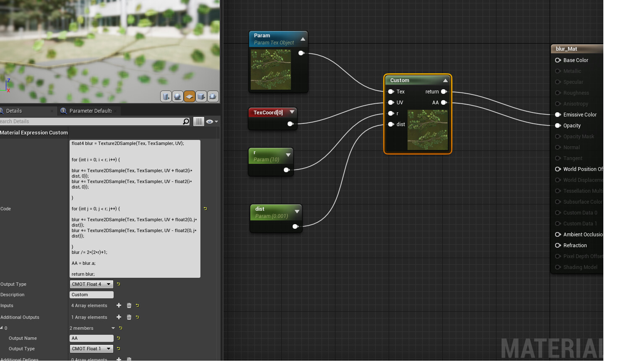Click the Output Name field containing AA
The height and width of the screenshot is (362, 644).
point(91,338)
